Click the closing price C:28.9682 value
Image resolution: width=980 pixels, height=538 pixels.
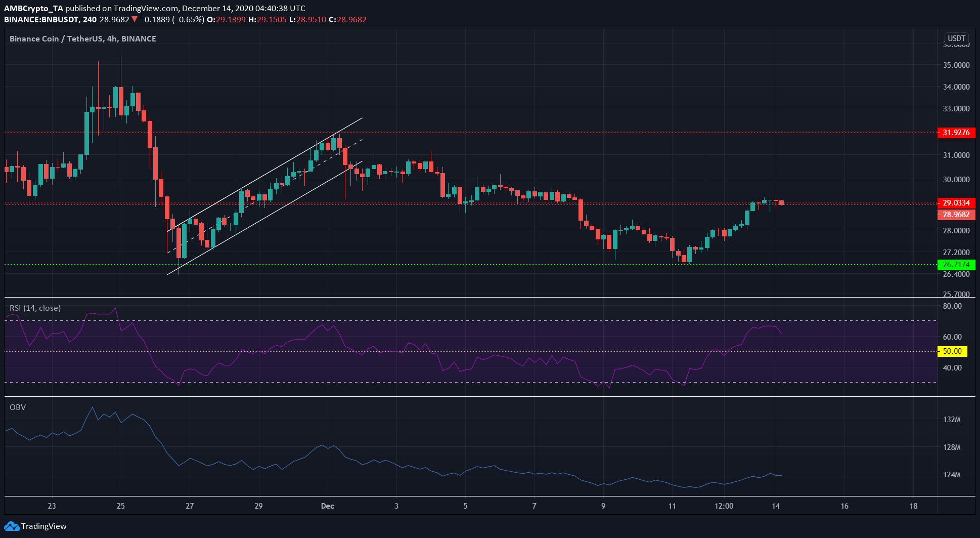tap(347, 20)
